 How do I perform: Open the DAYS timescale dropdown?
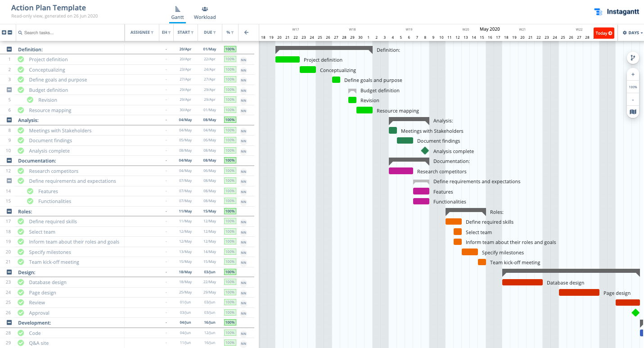click(635, 33)
